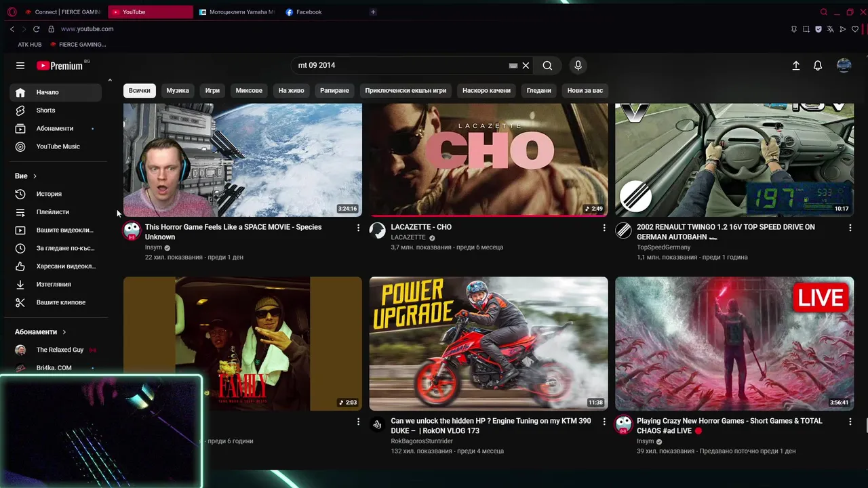Clear the search query with the X
868x488 pixels.
point(526,66)
